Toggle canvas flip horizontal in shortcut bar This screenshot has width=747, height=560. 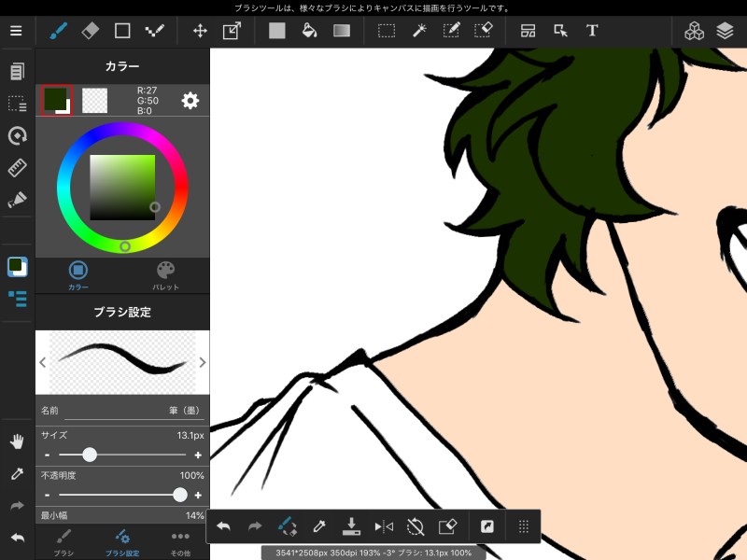(384, 526)
